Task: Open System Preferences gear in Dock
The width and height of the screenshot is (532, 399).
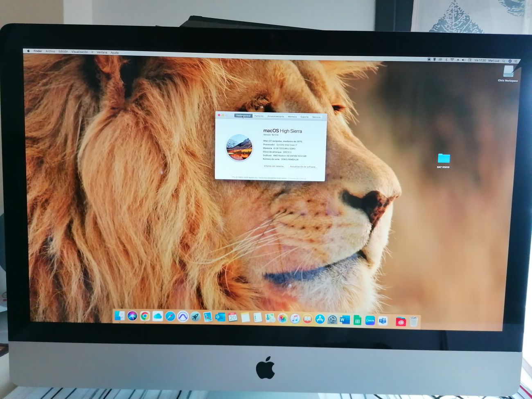Action: pyautogui.click(x=332, y=320)
